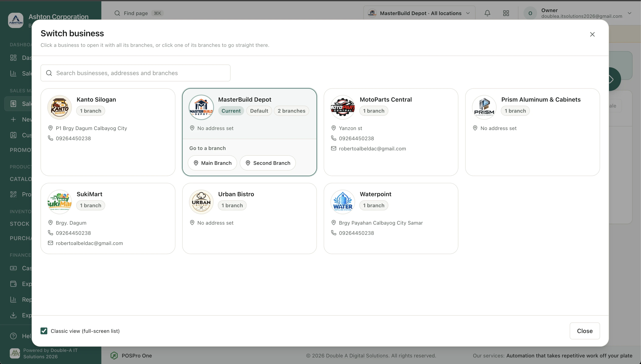Screen dimensions: 641x364
Task: Click P1 Brgy Dagum Calbayog City address
Action: [x=91, y=128]
